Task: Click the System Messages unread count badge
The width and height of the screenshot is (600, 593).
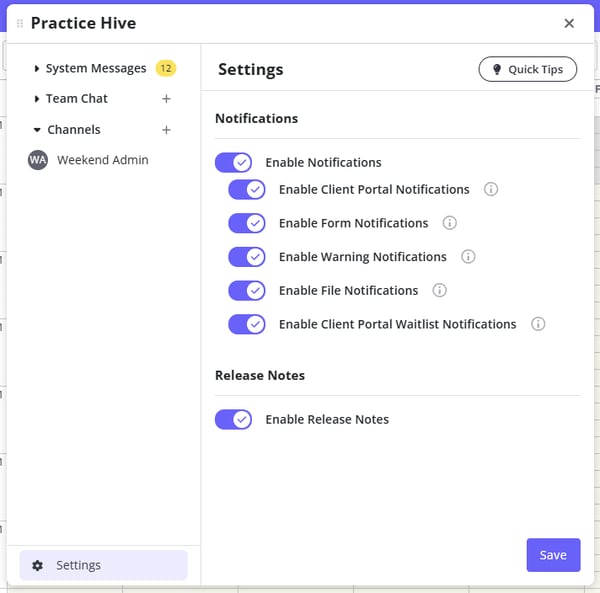Action: [165, 69]
